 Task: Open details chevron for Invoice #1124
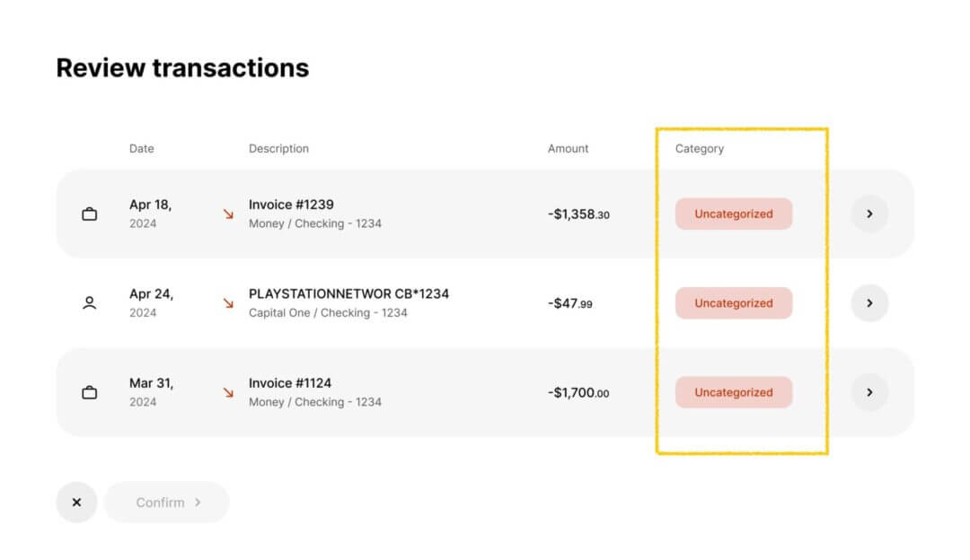[x=869, y=392]
